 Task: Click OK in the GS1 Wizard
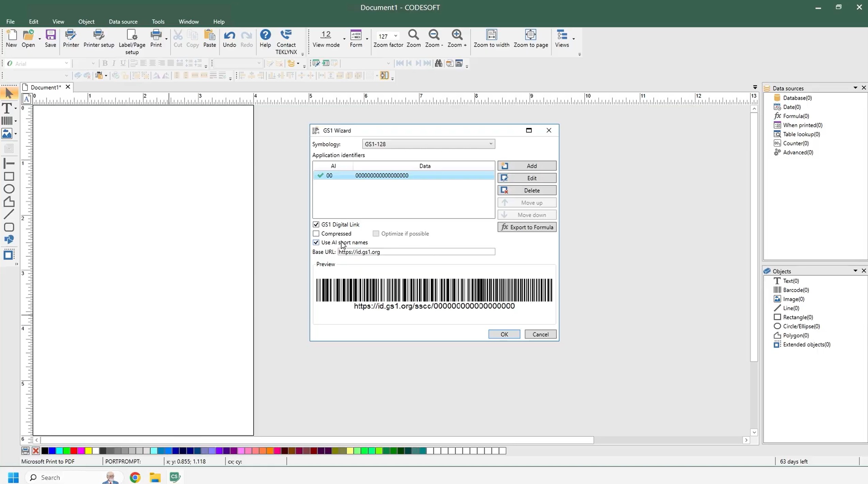point(504,335)
